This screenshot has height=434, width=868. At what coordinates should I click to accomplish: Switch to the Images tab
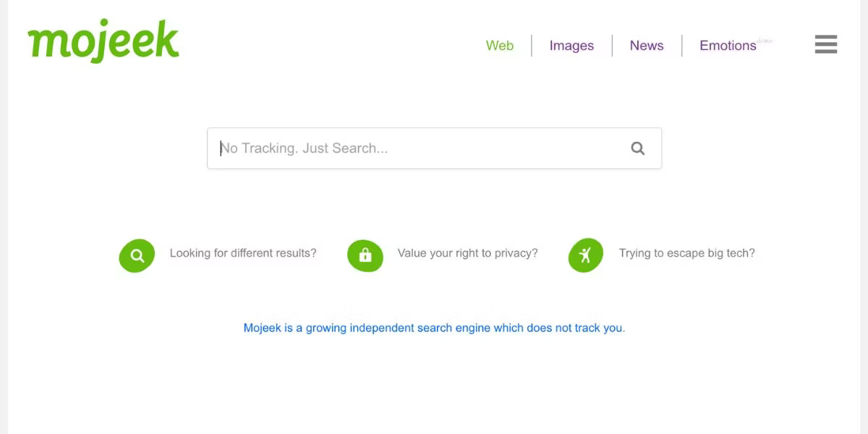point(571,46)
